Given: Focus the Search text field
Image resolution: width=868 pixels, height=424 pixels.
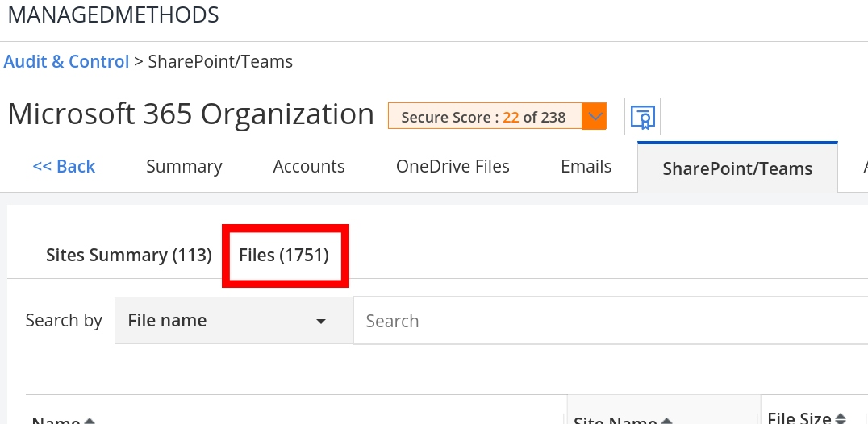Looking at the screenshot, I should 605,321.
